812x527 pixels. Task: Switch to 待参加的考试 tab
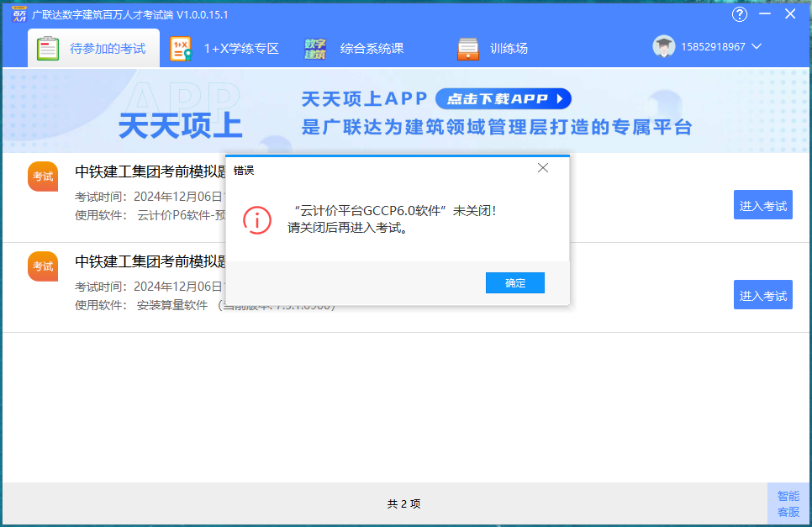point(94,48)
